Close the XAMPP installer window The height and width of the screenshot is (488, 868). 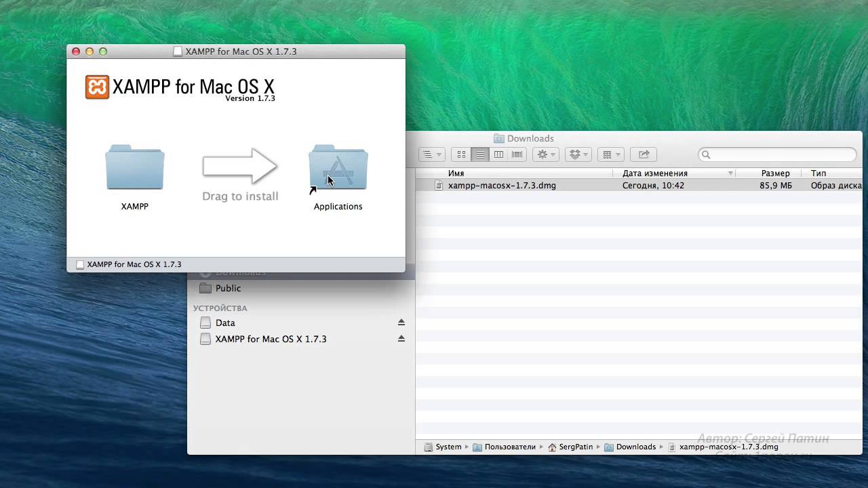(75, 52)
